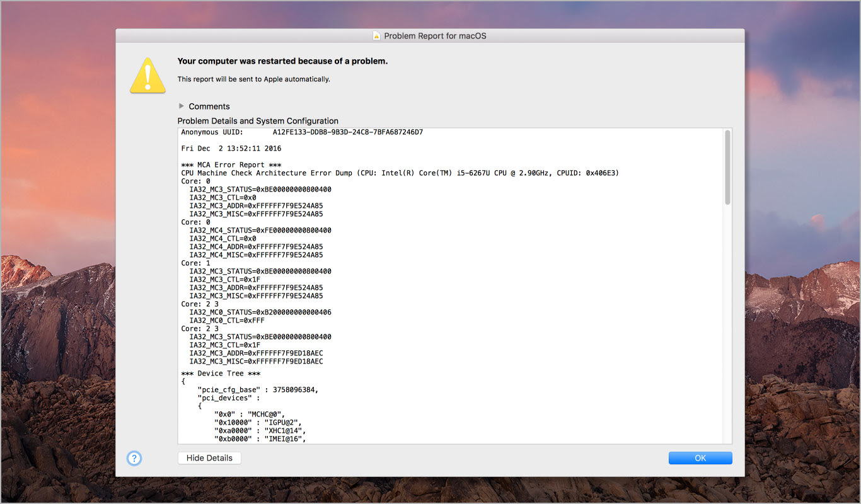
Task: Open help with the question mark icon
Action: coord(134,458)
